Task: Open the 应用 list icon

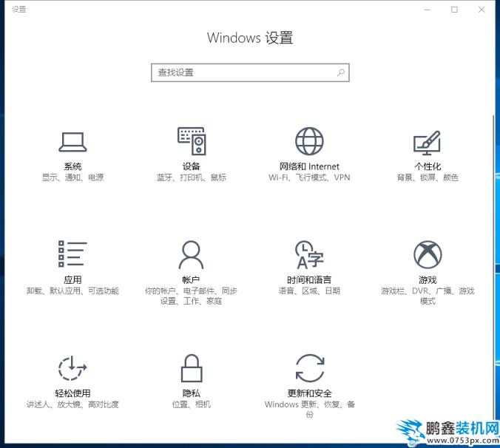Action: tap(72, 254)
